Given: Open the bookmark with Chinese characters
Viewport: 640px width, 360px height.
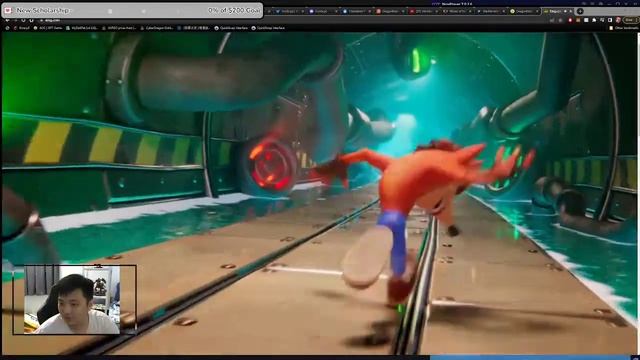Looking at the screenshot, I should 194,28.
